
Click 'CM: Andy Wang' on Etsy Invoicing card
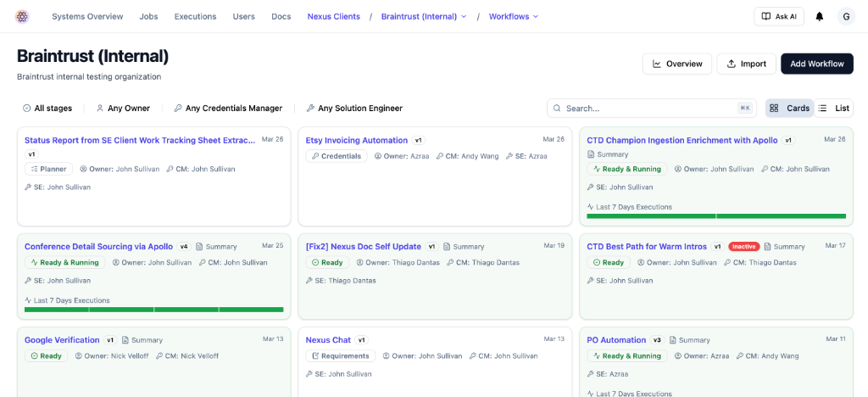pyautogui.click(x=468, y=156)
